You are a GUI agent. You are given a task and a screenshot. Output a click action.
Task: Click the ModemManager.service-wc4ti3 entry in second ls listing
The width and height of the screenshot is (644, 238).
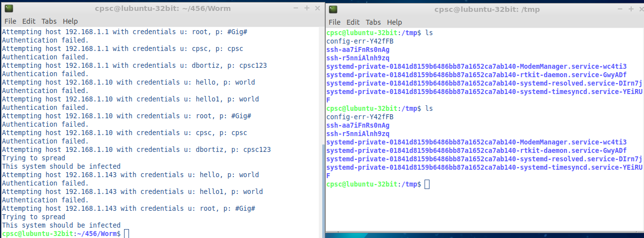[x=476, y=142]
